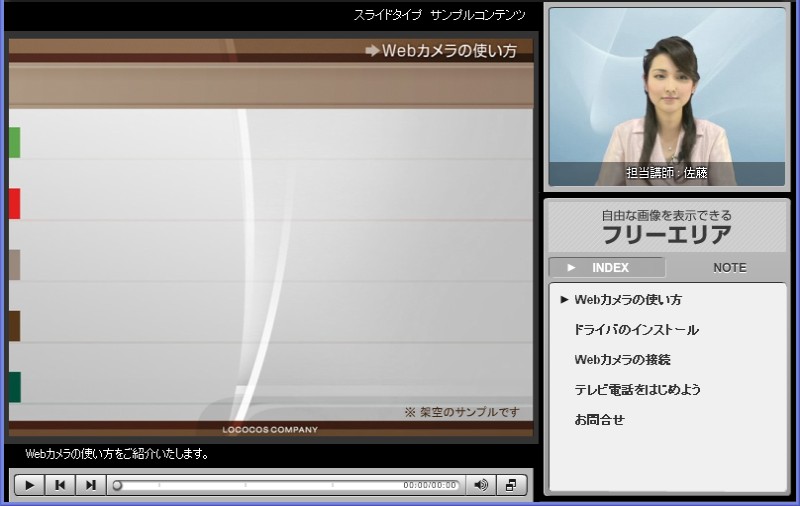Select 'ドライバのインストール' chapter
Image resolution: width=800 pixels, height=506 pixels.
(636, 330)
